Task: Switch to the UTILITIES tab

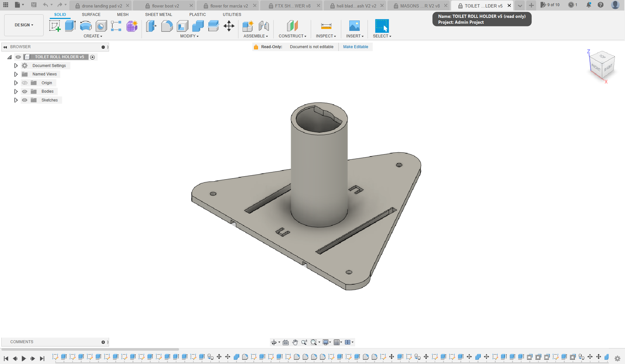Action: (x=232, y=15)
